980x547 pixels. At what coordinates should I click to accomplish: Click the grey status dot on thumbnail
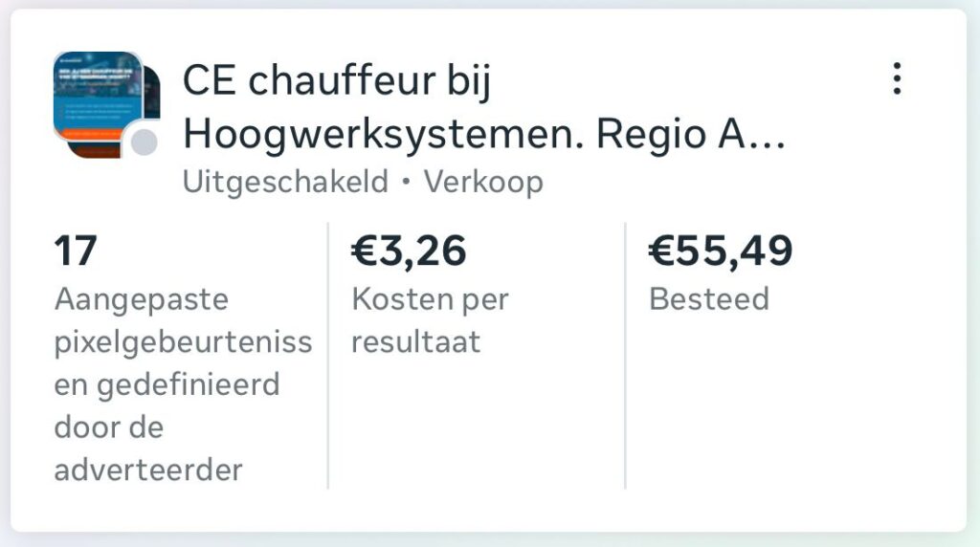(x=144, y=143)
